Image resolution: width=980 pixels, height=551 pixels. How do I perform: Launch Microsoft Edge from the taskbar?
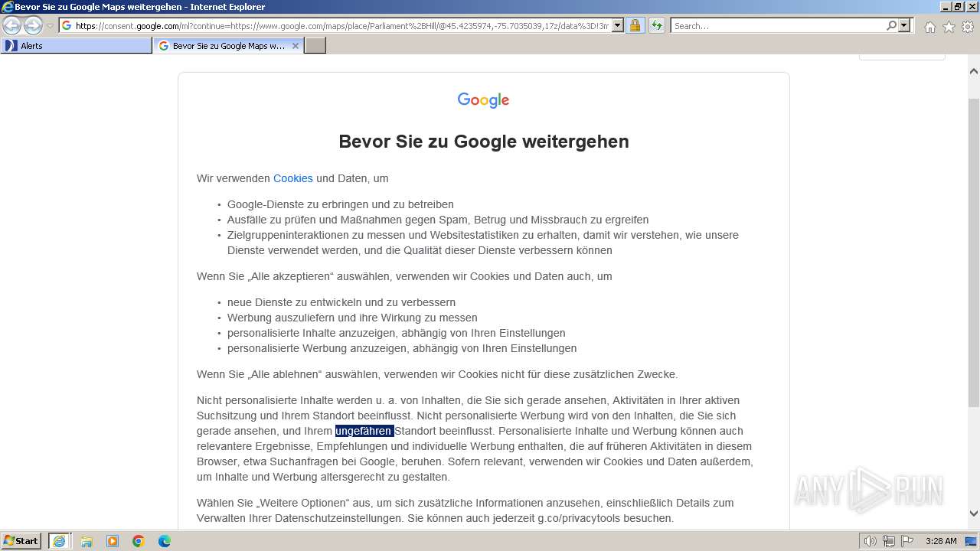[x=165, y=541]
